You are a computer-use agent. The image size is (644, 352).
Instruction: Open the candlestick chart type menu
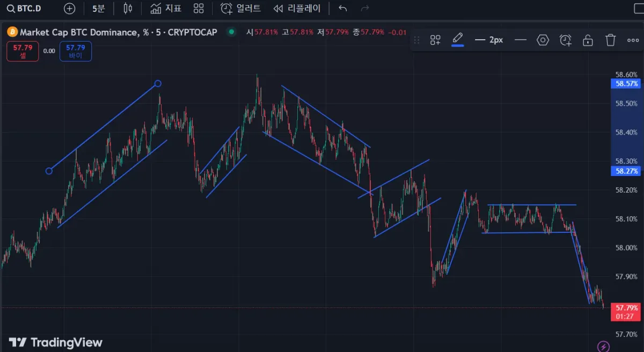(x=128, y=9)
